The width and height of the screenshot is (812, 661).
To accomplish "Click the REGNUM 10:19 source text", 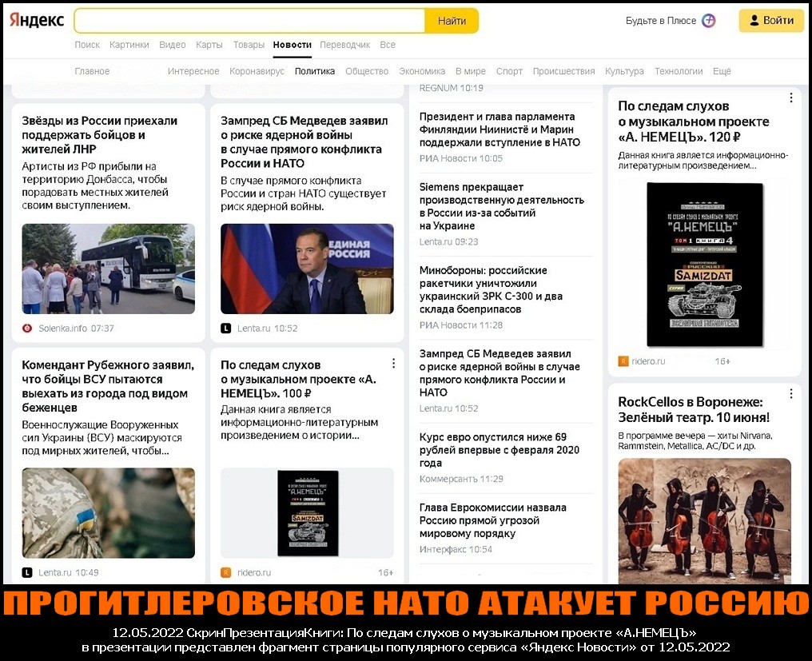I will pyautogui.click(x=451, y=88).
